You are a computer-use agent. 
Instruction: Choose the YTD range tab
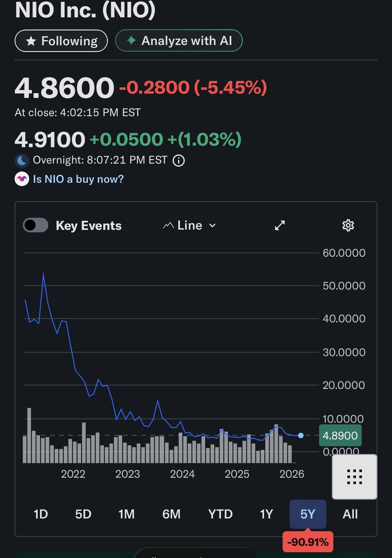click(220, 514)
